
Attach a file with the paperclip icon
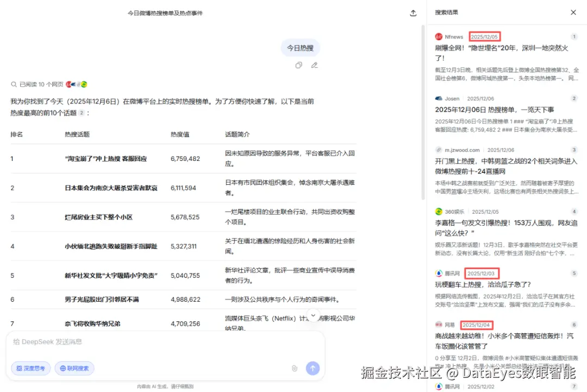295,368
